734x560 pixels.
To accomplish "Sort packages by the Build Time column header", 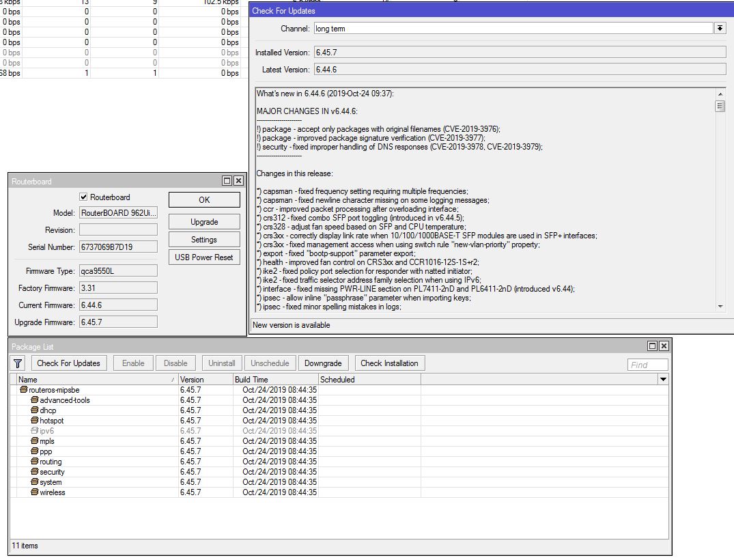I will [276, 379].
